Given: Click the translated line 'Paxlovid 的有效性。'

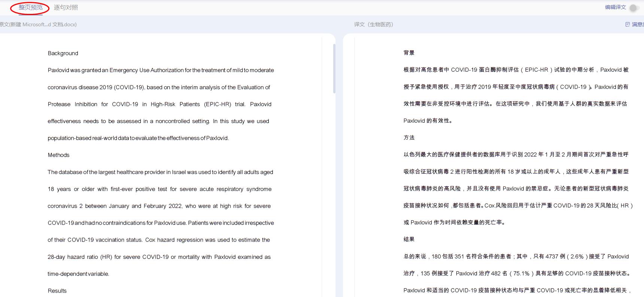Looking at the screenshot, I should [428, 121].
